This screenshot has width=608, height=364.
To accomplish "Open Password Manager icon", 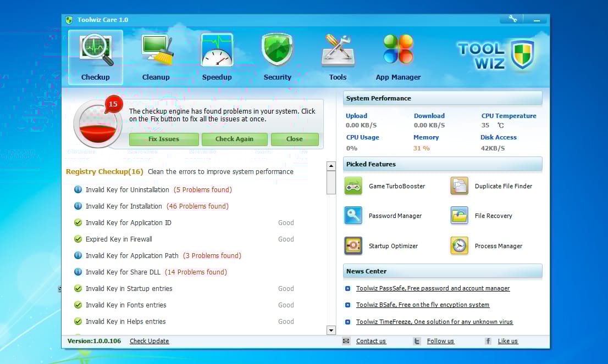I will click(x=353, y=216).
